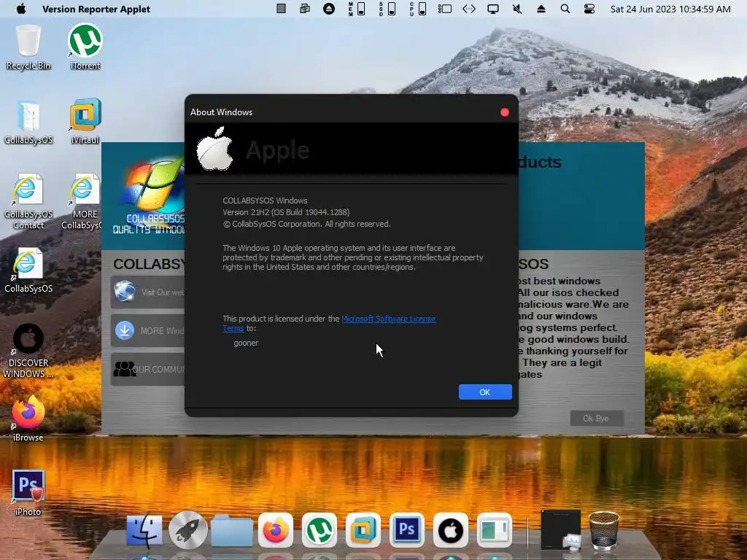747x560 pixels.
Task: Click the plain eject icon in menu bar
Action: pyautogui.click(x=541, y=9)
